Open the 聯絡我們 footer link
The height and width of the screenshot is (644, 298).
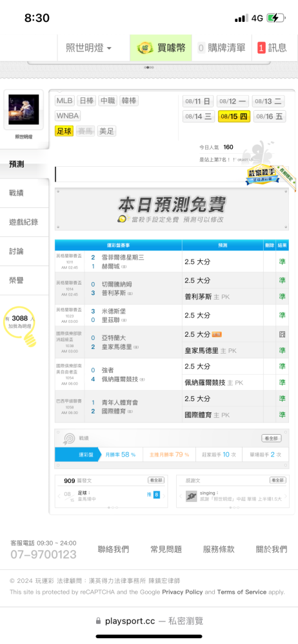click(x=113, y=549)
